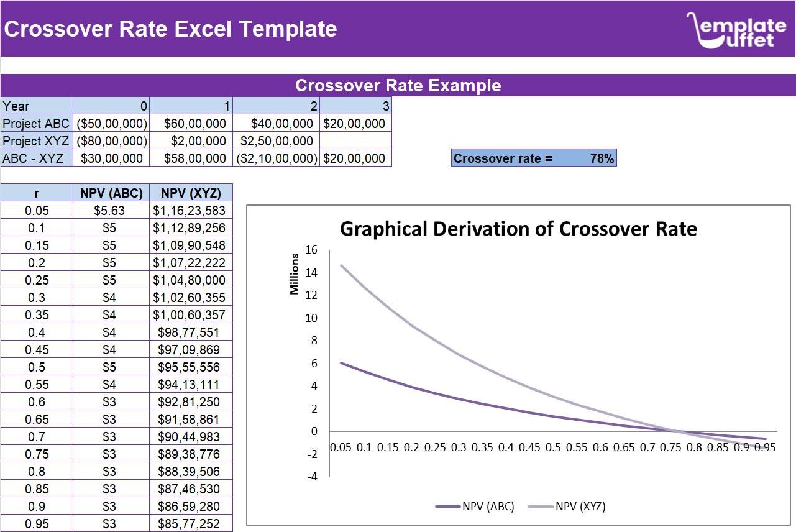Select the NPV (XYZ) legend line marker
This screenshot has width=796, height=532.
[540, 507]
